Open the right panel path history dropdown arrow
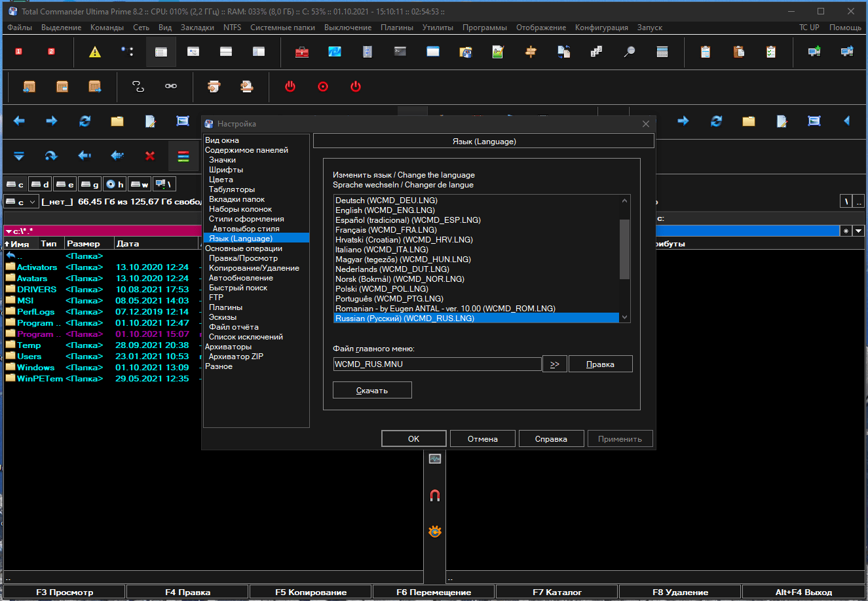 [858, 231]
